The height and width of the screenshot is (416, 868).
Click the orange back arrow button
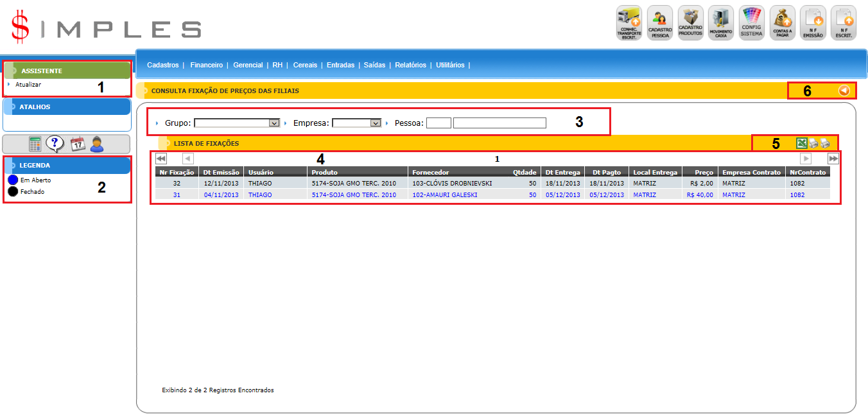pyautogui.click(x=844, y=91)
